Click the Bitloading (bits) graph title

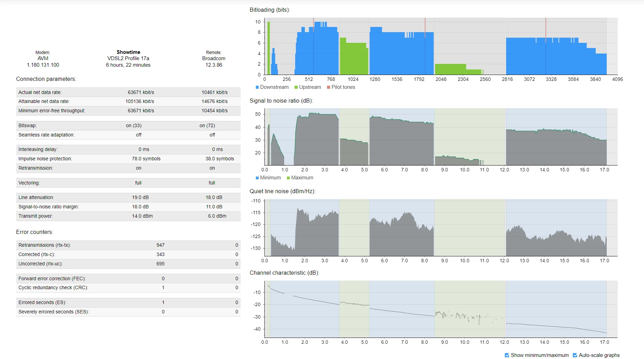pyautogui.click(x=270, y=10)
